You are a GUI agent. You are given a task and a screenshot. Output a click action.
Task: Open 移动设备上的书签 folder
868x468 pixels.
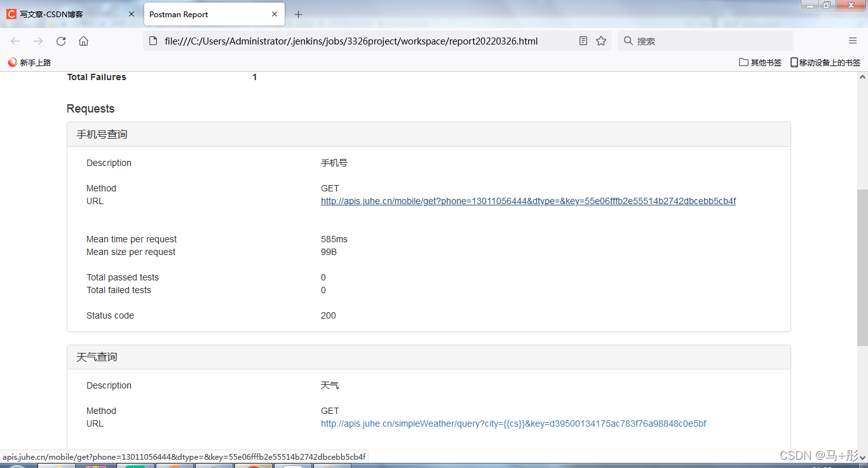(x=825, y=62)
